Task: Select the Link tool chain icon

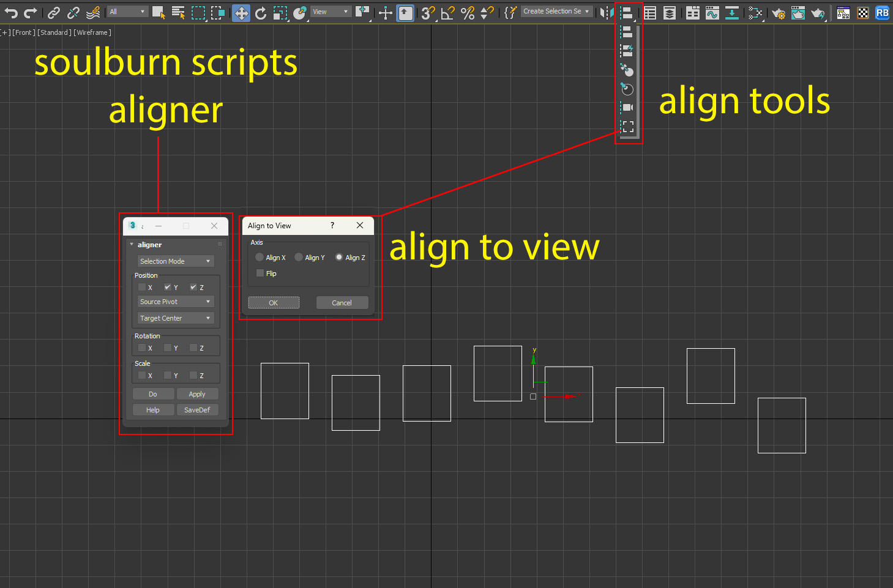Action: click(x=54, y=12)
